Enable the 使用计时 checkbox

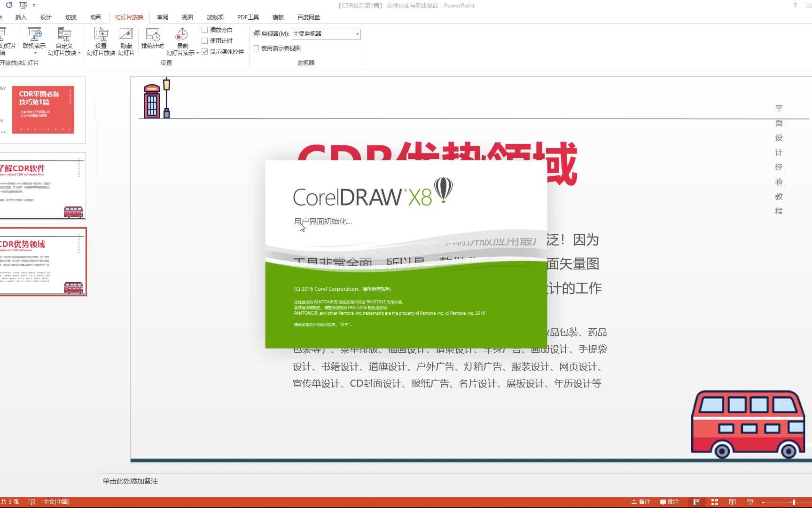(205, 40)
